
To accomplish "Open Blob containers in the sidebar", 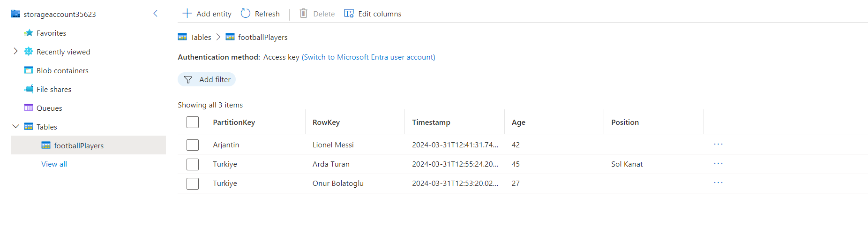I will click(62, 70).
